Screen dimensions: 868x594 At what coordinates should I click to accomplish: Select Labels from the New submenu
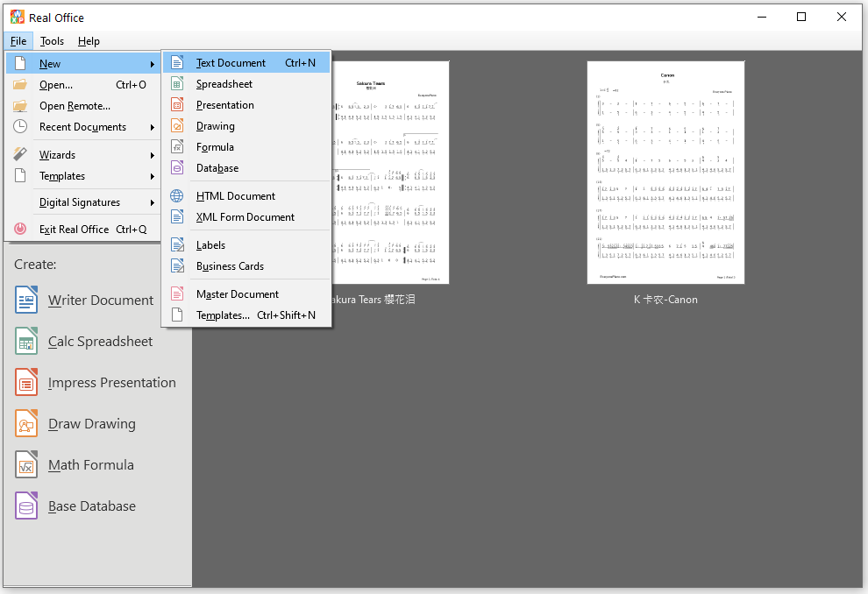point(210,245)
